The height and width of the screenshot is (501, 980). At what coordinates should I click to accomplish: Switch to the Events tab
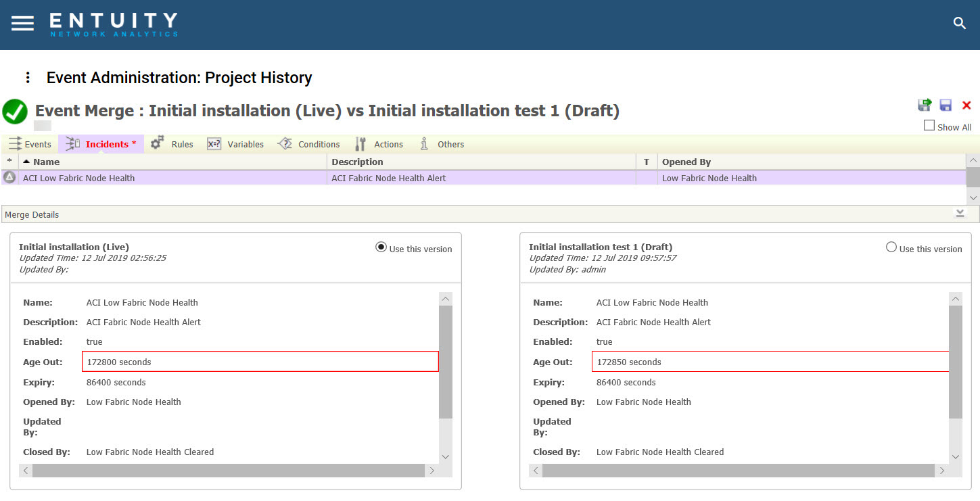click(x=30, y=144)
